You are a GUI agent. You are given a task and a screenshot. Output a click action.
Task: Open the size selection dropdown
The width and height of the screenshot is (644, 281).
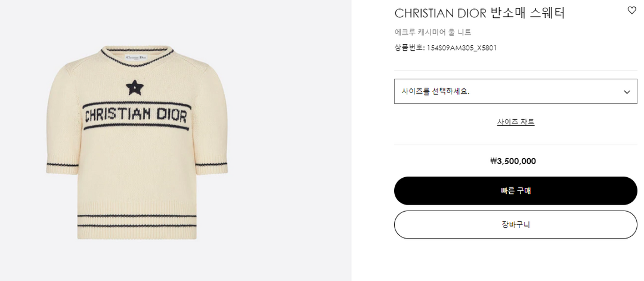click(x=515, y=91)
